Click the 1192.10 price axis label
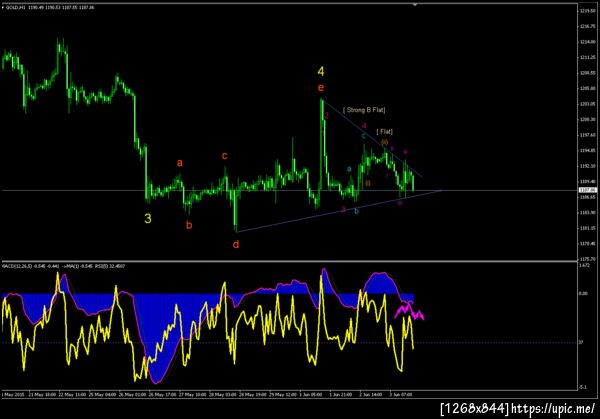 pos(588,166)
